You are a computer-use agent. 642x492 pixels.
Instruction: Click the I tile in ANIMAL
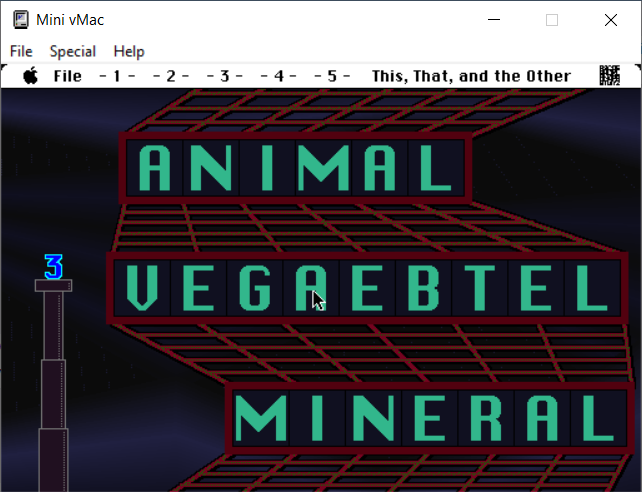click(x=267, y=168)
